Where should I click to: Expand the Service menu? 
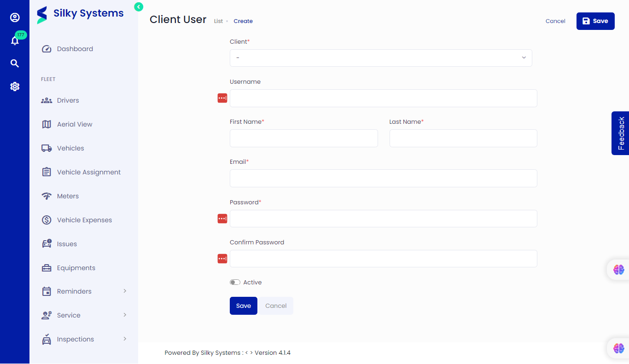pyautogui.click(x=69, y=315)
